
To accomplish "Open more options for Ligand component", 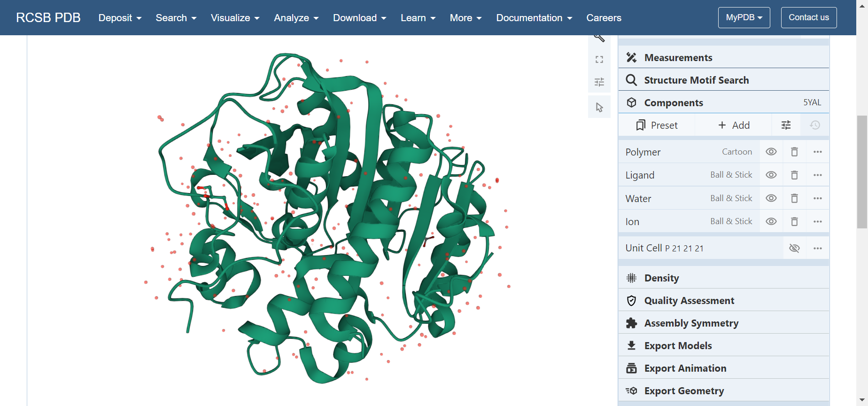I will pyautogui.click(x=817, y=175).
